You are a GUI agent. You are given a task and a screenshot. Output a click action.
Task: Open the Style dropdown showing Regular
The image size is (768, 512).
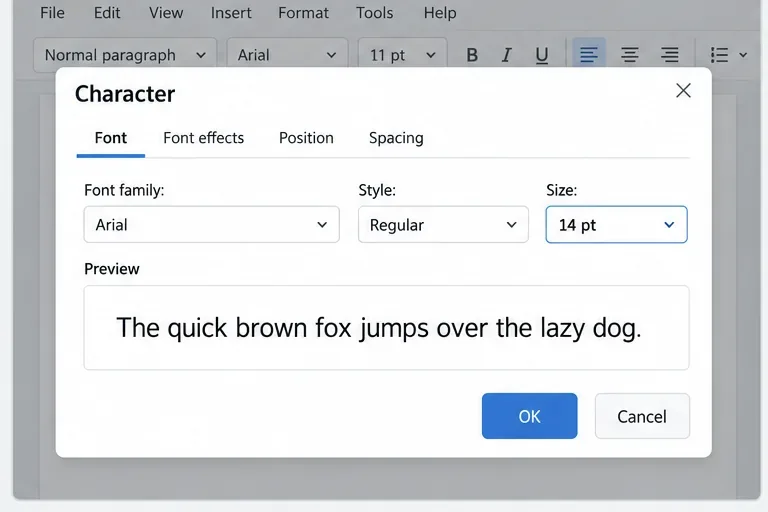(x=443, y=224)
